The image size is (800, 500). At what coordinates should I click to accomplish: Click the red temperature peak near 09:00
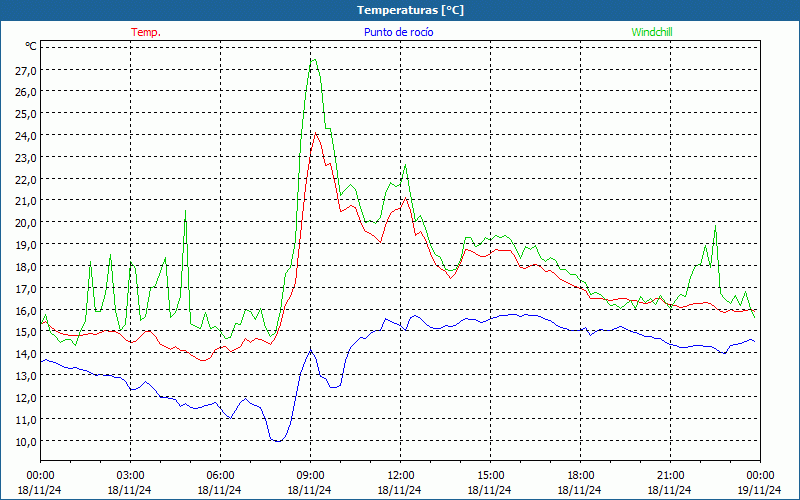click(x=316, y=134)
